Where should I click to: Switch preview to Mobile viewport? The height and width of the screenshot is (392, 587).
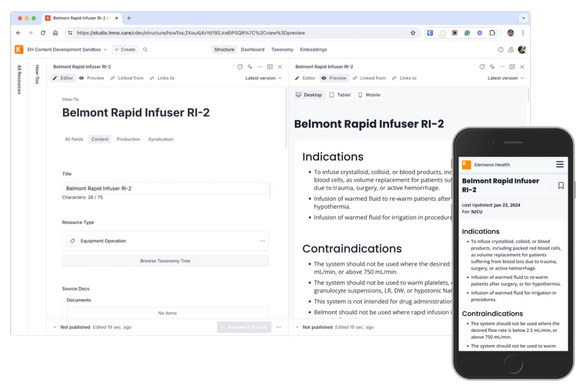coord(369,95)
